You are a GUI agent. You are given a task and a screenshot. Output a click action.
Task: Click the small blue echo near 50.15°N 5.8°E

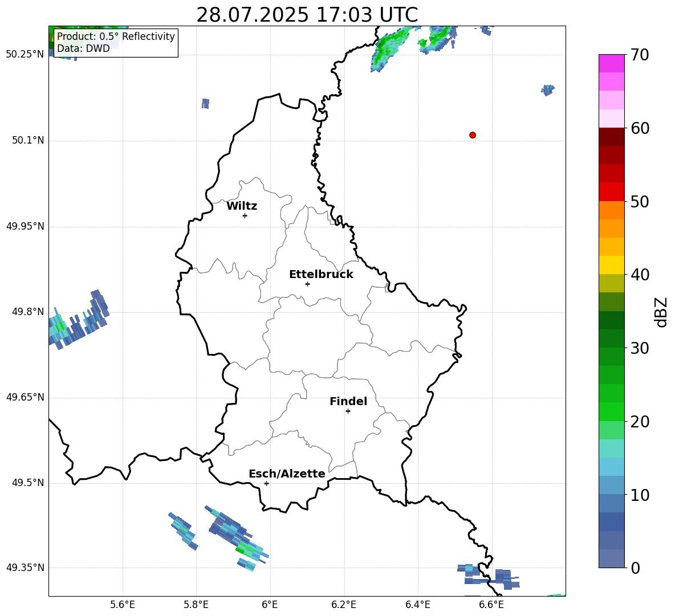[x=205, y=103]
